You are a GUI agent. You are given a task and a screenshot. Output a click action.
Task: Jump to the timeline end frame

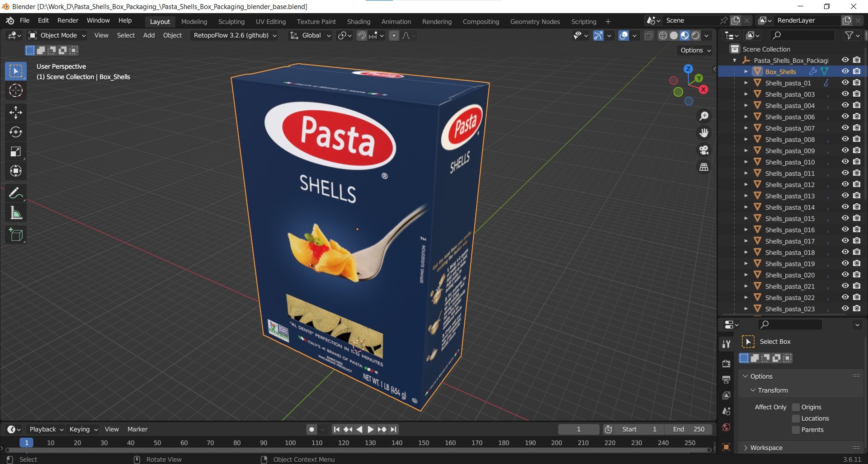[394, 429]
